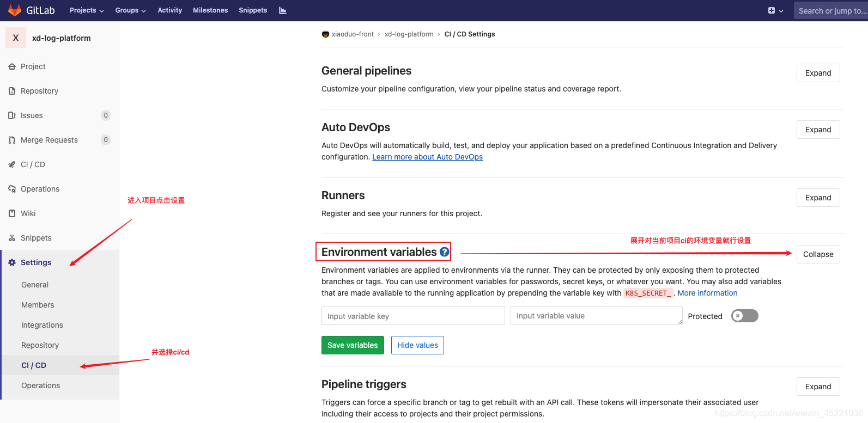This screenshot has height=423, width=868.
Task: Open the Groups dropdown menu
Action: [x=131, y=10]
